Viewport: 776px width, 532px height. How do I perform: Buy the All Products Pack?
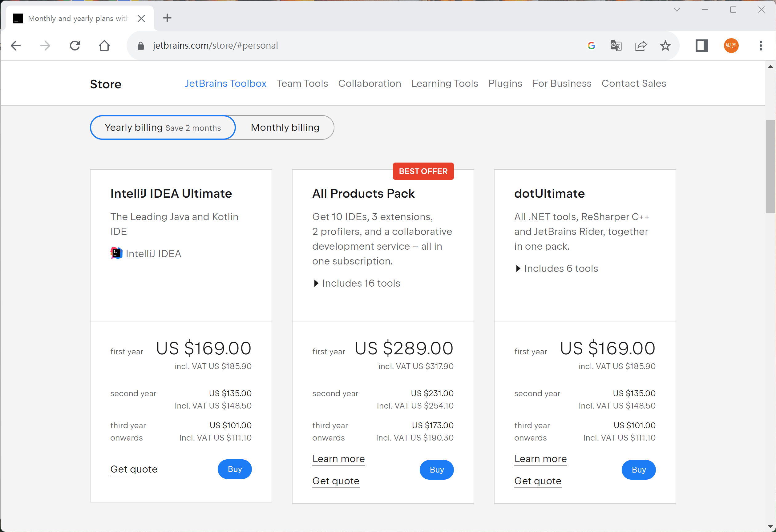tap(436, 470)
